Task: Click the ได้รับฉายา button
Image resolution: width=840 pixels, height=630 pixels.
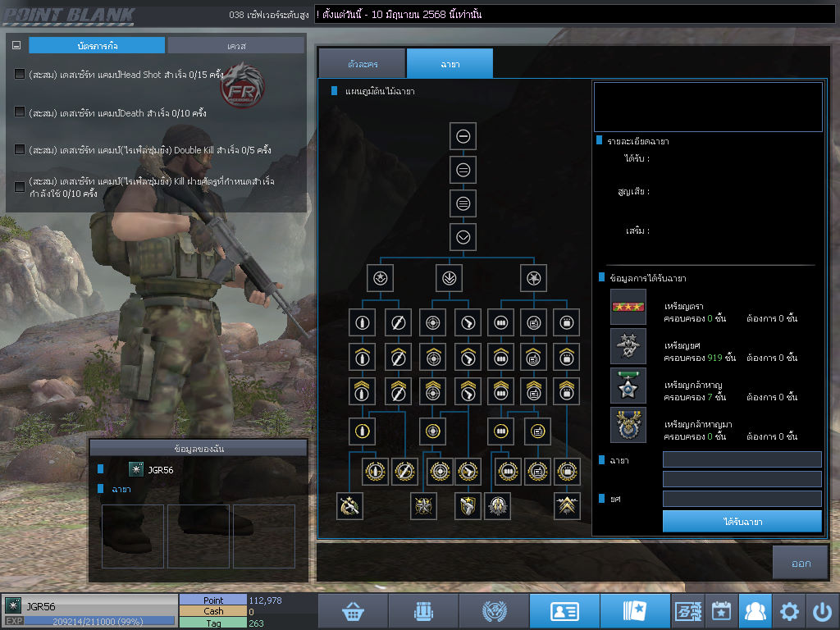Action: [742, 521]
